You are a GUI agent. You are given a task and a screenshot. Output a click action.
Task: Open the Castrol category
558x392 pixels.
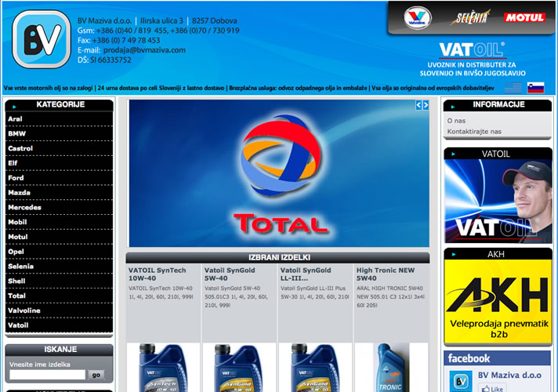pos(20,148)
